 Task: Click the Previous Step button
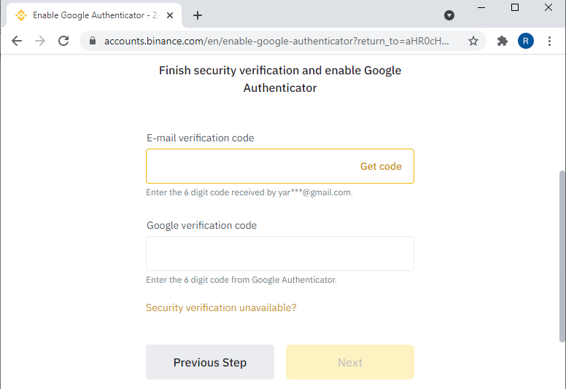tap(210, 362)
